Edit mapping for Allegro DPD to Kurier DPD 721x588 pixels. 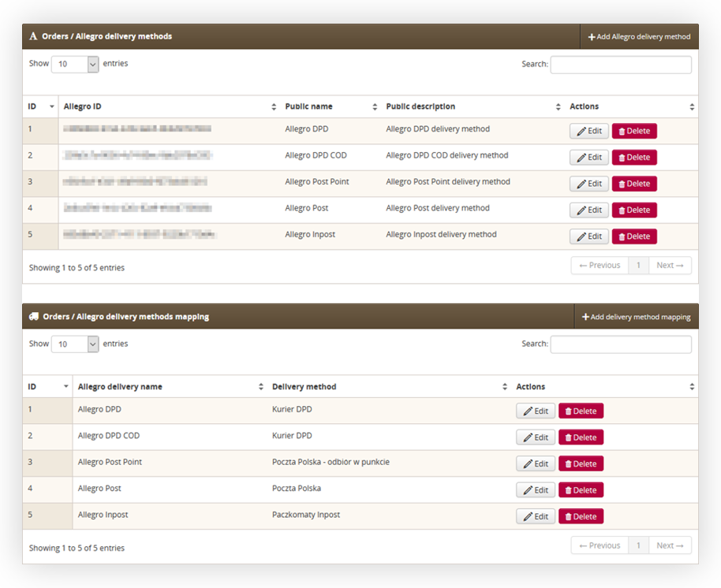coord(536,411)
